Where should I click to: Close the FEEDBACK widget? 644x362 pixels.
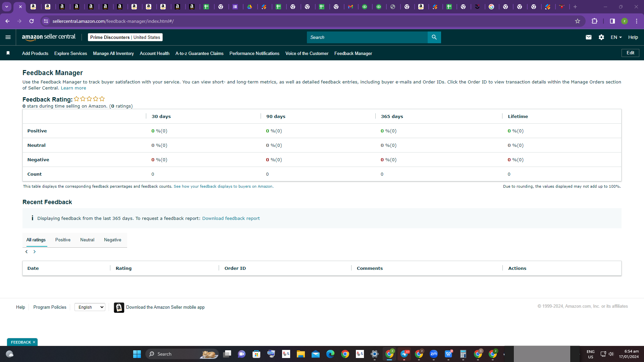34,342
